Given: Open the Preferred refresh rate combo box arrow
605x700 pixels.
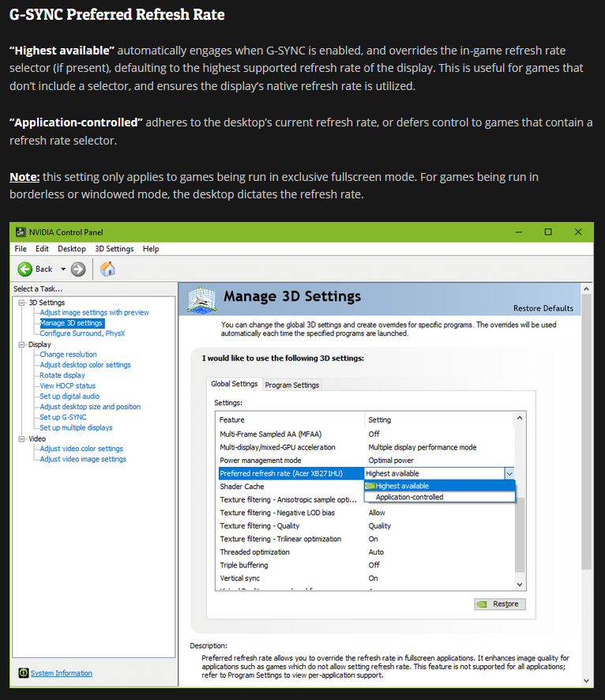Looking at the screenshot, I should tap(509, 473).
